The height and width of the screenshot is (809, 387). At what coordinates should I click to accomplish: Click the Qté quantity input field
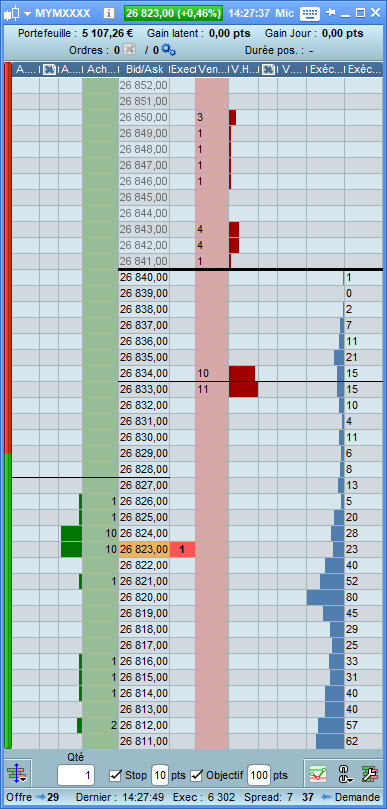pos(76,775)
